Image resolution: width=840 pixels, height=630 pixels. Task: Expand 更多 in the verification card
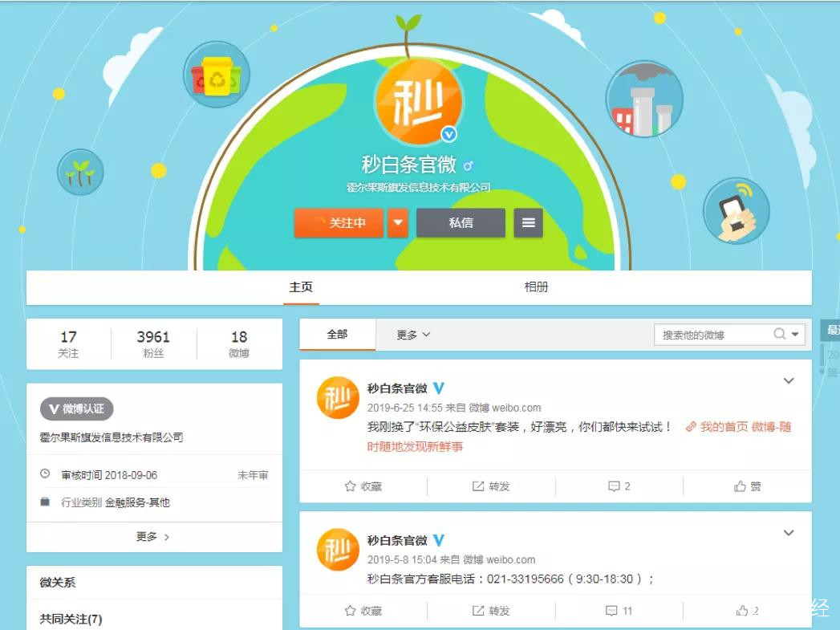pos(153,537)
